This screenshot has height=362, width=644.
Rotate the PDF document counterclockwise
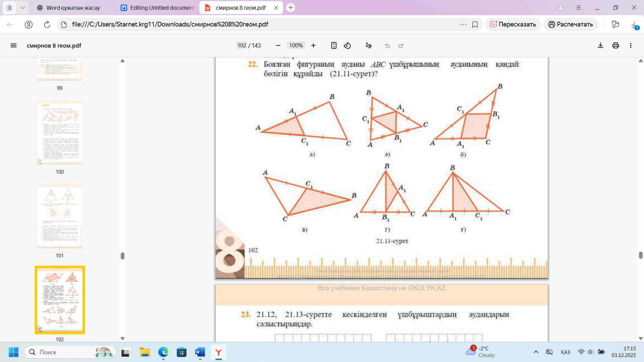tap(347, 46)
